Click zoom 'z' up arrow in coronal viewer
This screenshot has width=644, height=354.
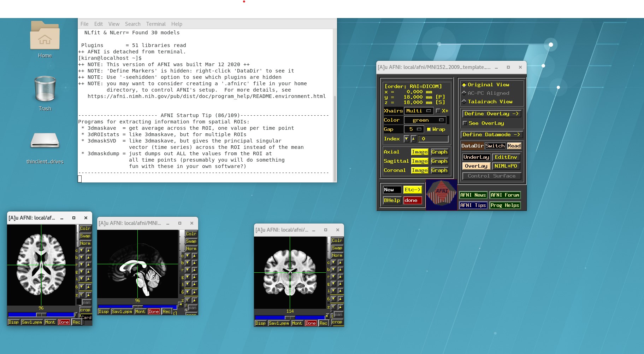[x=340, y=307]
